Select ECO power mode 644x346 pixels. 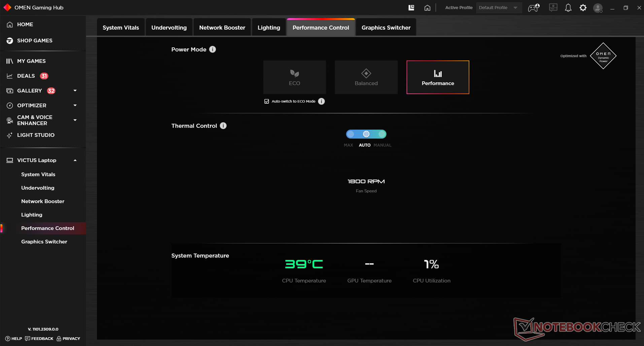click(295, 77)
